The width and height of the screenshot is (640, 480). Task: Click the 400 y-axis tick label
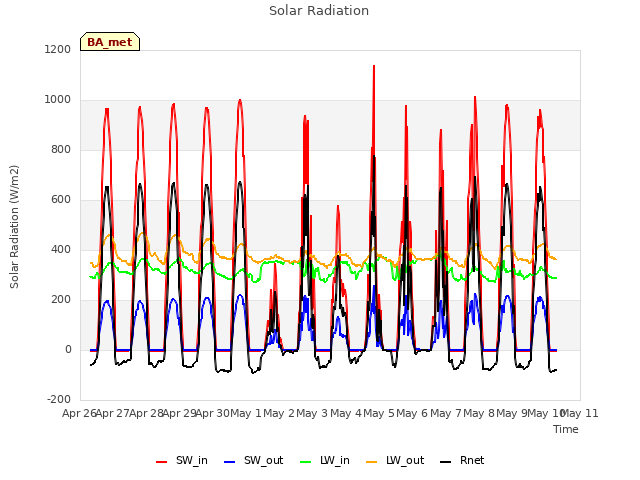tap(61, 249)
